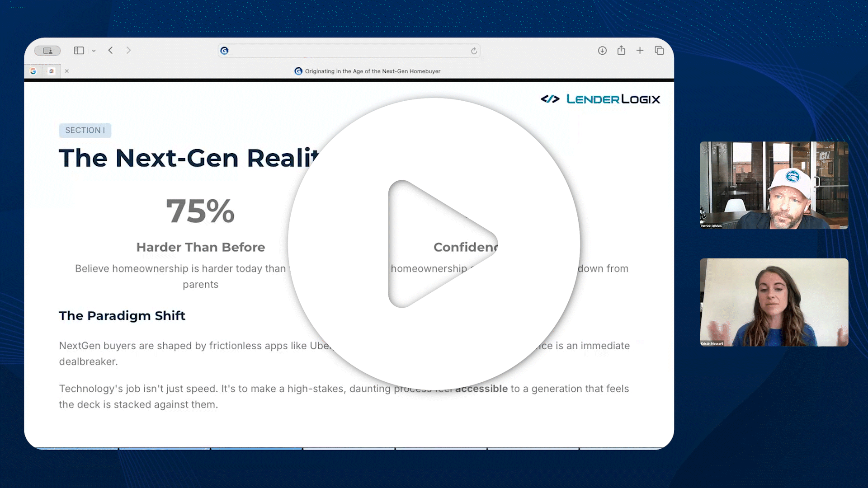Expand the sidebar options chevron

click(x=94, y=51)
